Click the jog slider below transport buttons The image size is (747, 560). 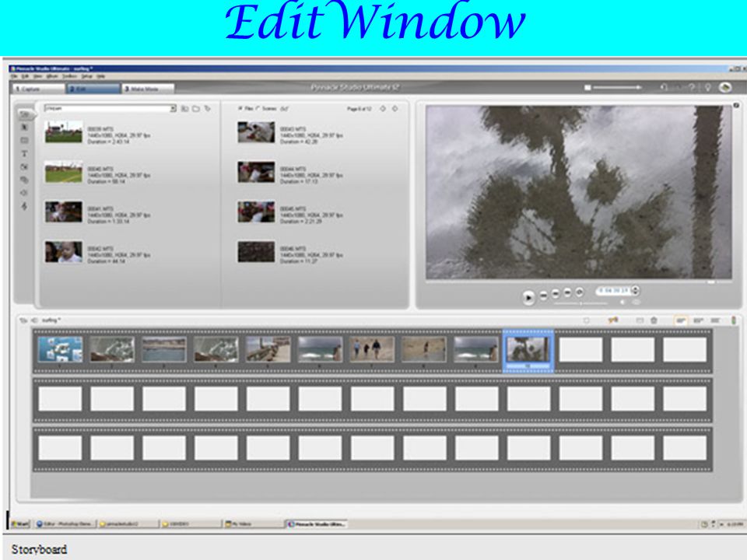point(580,303)
